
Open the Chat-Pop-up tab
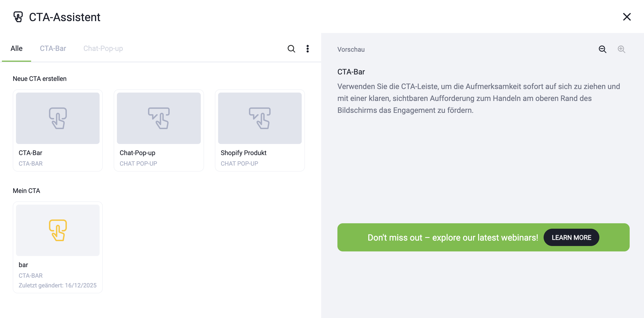[x=103, y=48]
